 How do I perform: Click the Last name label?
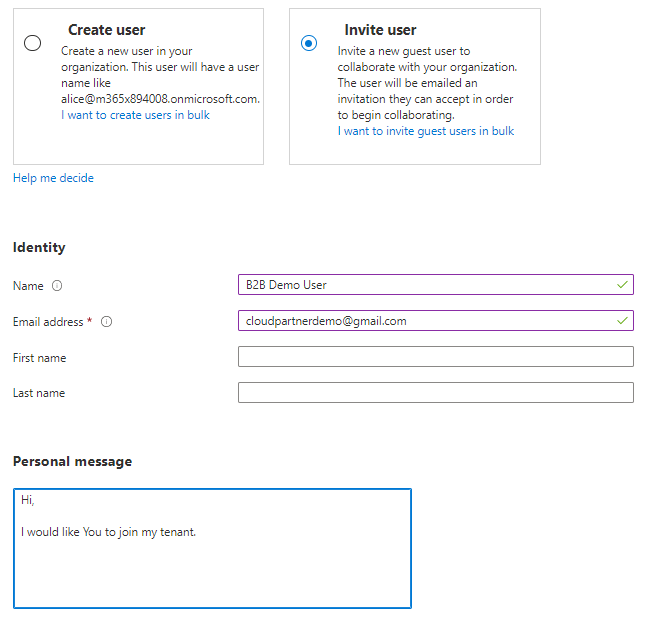(39, 393)
